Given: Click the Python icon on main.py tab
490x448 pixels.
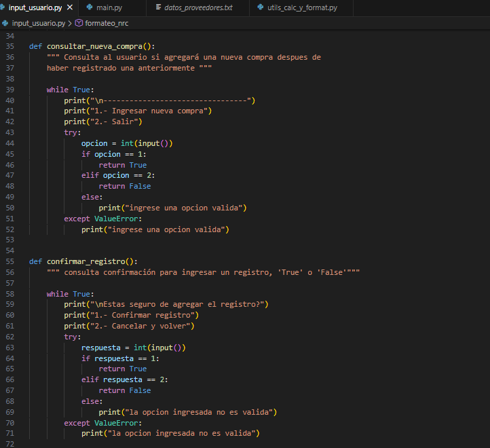Looking at the screenshot, I should coord(89,7).
